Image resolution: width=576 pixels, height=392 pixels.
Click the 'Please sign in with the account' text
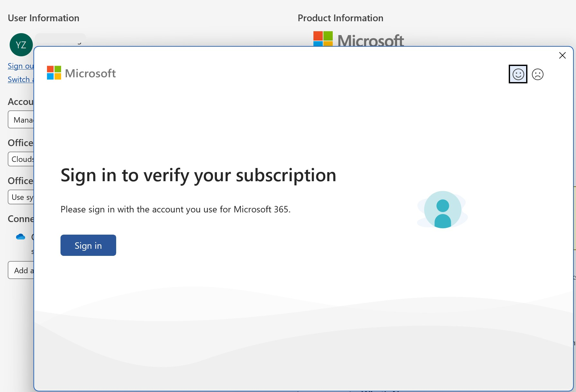tap(175, 210)
